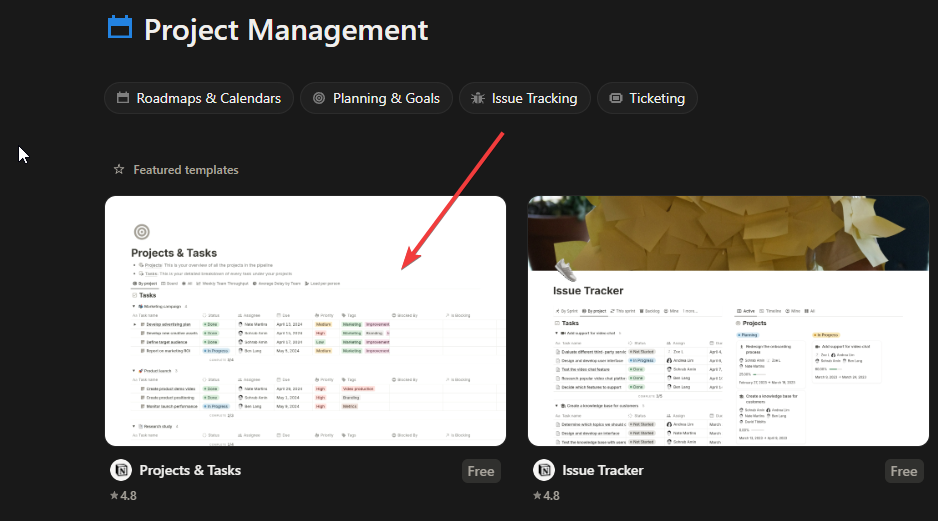Click the blue calendar icon beside Project Management
938x521 pixels.
(x=120, y=28)
